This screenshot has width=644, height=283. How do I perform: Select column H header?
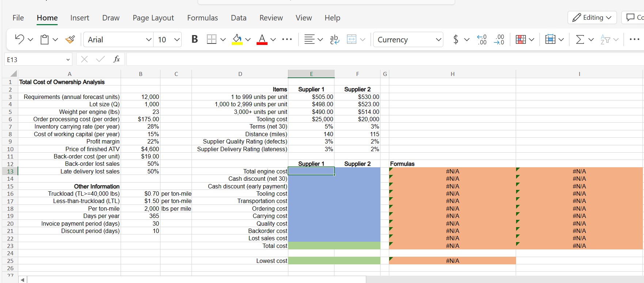tap(452, 74)
